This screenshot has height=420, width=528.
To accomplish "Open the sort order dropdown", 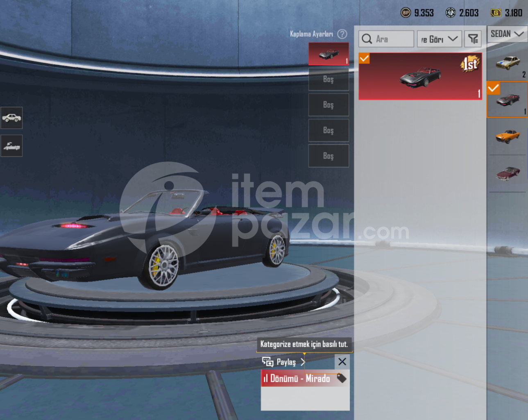I will click(x=440, y=39).
